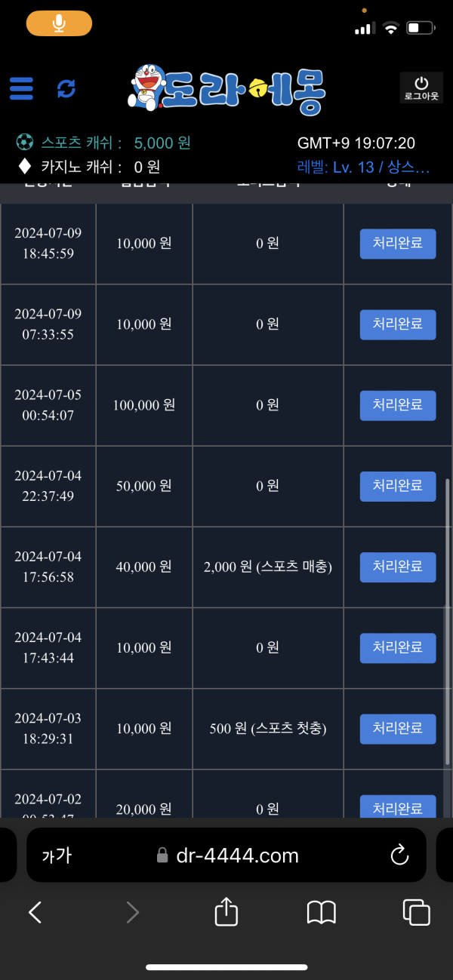Viewport: 453px width, 980px height.
Task: Tap 처리완료 for 500 원 스포츠 첫충 row
Action: pyautogui.click(x=398, y=729)
